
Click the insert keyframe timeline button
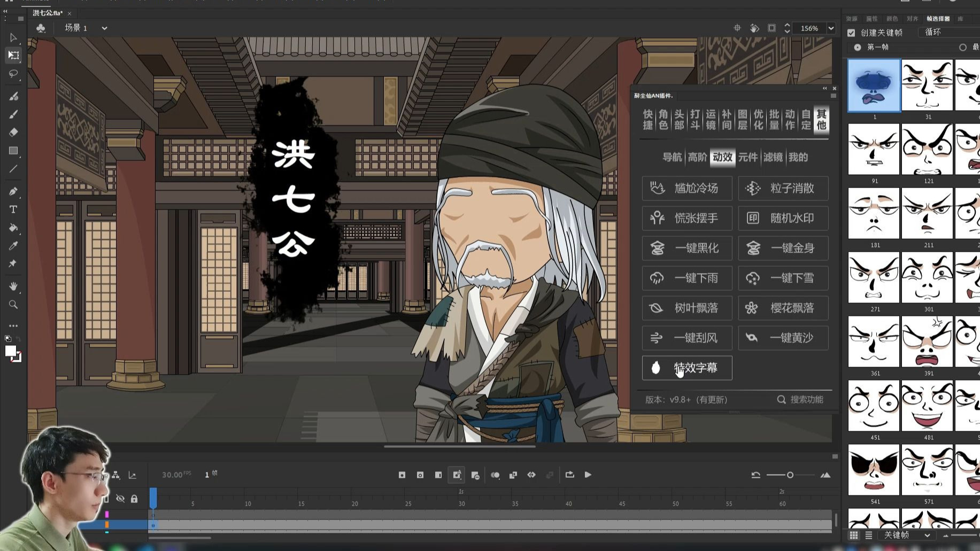tap(402, 475)
